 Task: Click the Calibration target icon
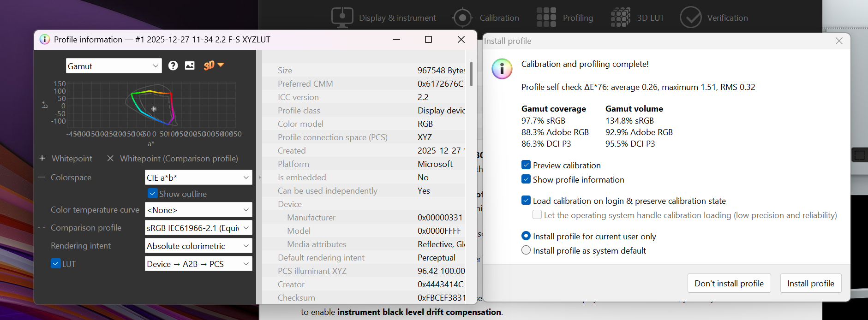(x=462, y=18)
